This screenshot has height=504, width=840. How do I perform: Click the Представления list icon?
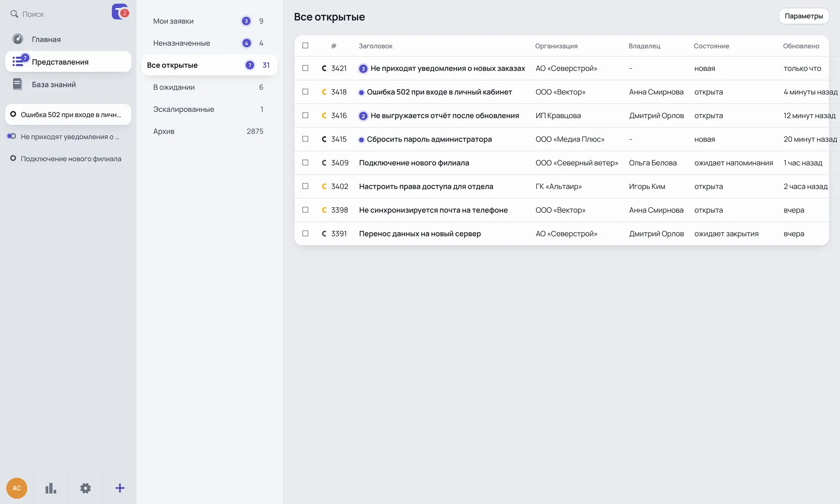(x=18, y=61)
